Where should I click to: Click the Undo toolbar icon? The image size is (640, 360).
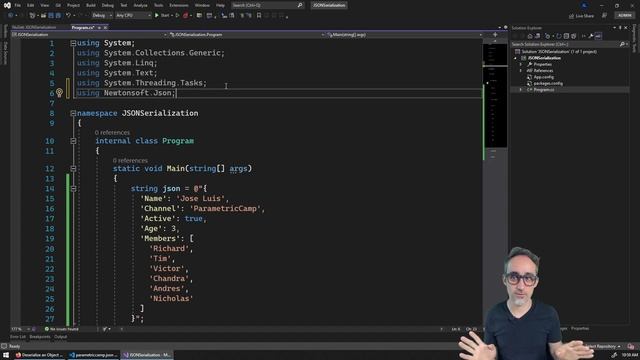click(x=68, y=16)
